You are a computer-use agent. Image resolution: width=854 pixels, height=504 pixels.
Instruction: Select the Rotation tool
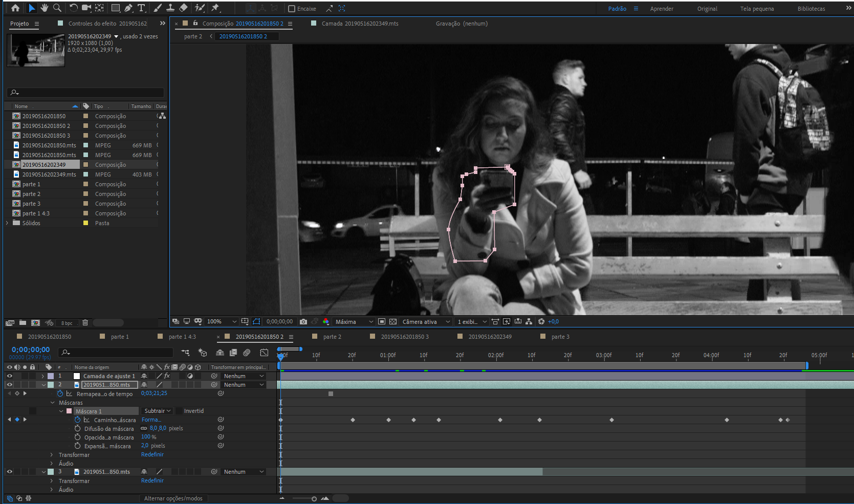(74, 8)
